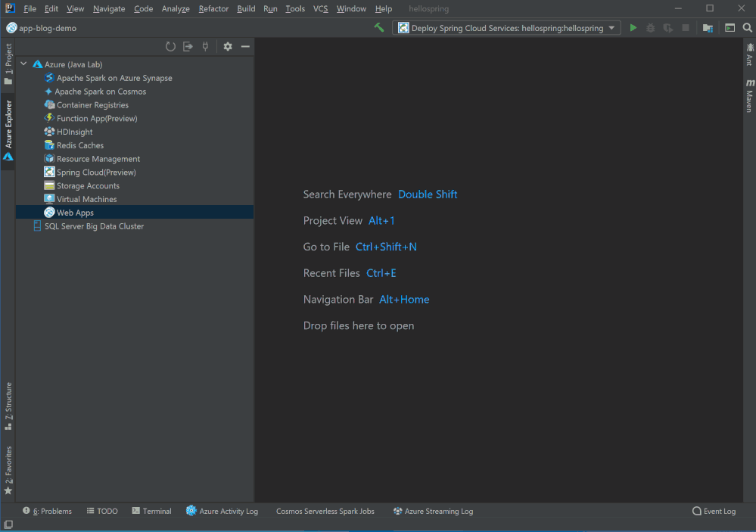This screenshot has width=756, height=532.
Task: Click the app-blog-demo breadcrumb
Action: pos(42,28)
